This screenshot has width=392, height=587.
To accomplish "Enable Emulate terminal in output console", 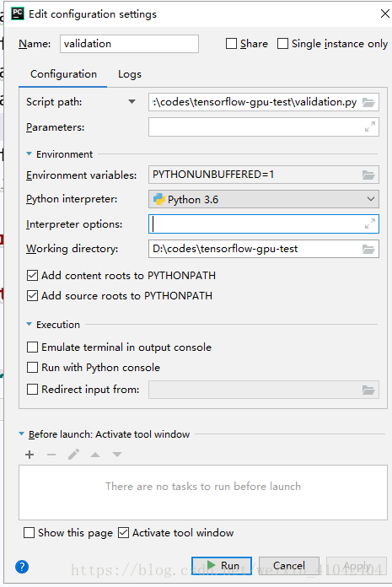I will pyautogui.click(x=33, y=347).
